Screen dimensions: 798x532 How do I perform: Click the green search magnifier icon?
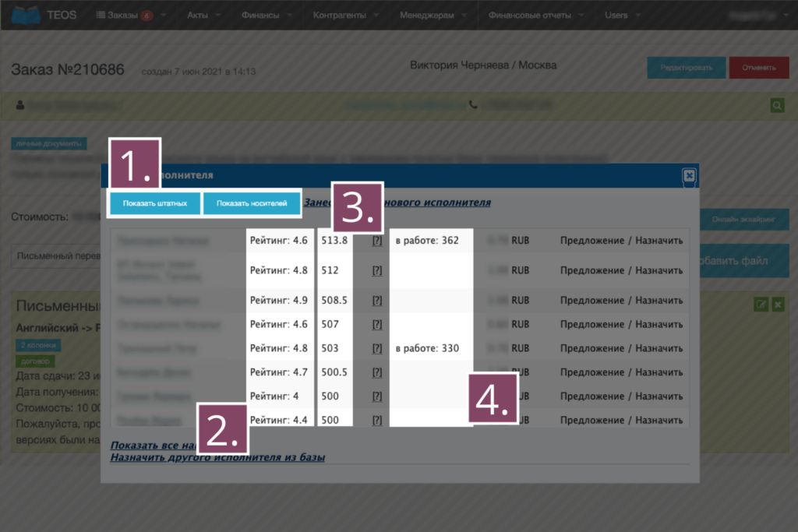pyautogui.click(x=777, y=105)
